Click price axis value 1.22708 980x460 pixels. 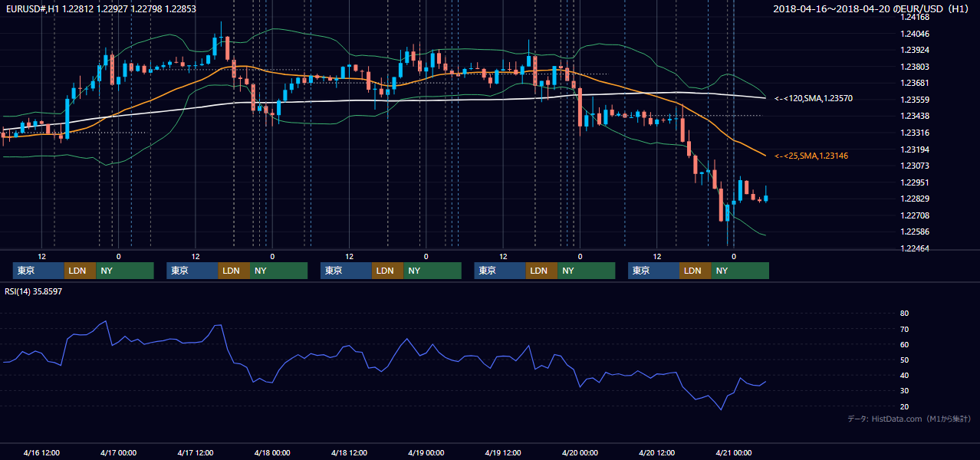915,215
